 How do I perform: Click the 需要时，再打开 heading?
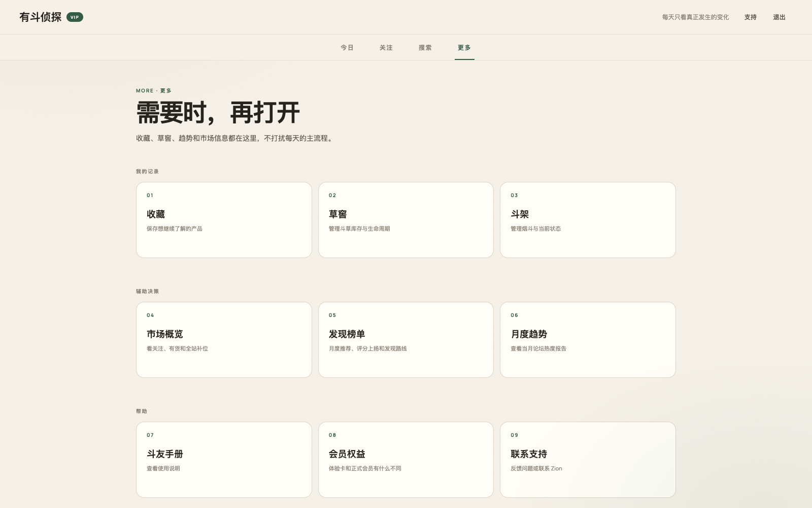(218, 113)
